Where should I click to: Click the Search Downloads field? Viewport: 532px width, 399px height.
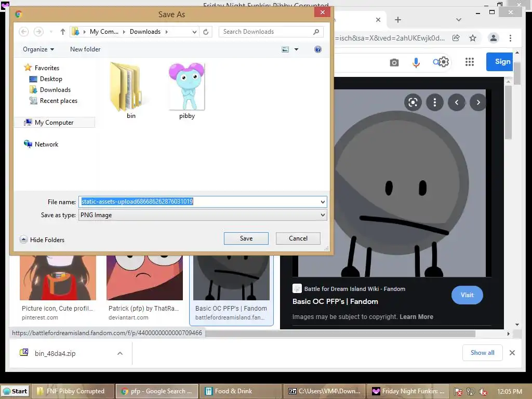coord(267,32)
